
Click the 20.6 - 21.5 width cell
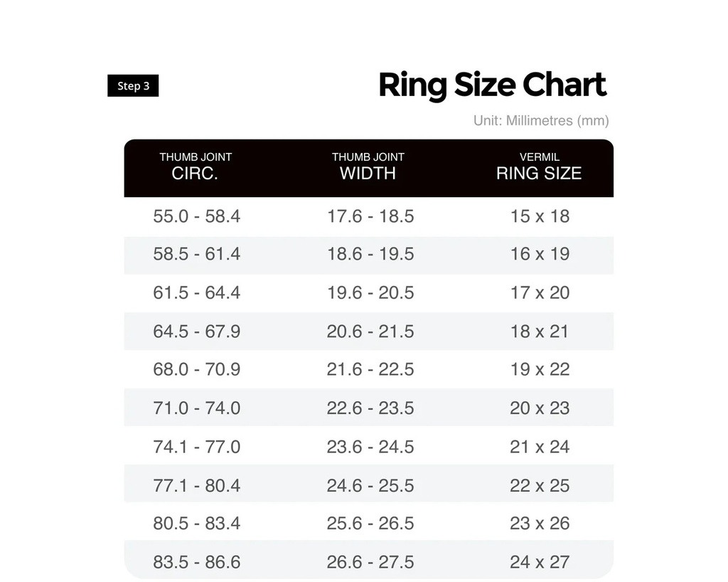coord(370,331)
